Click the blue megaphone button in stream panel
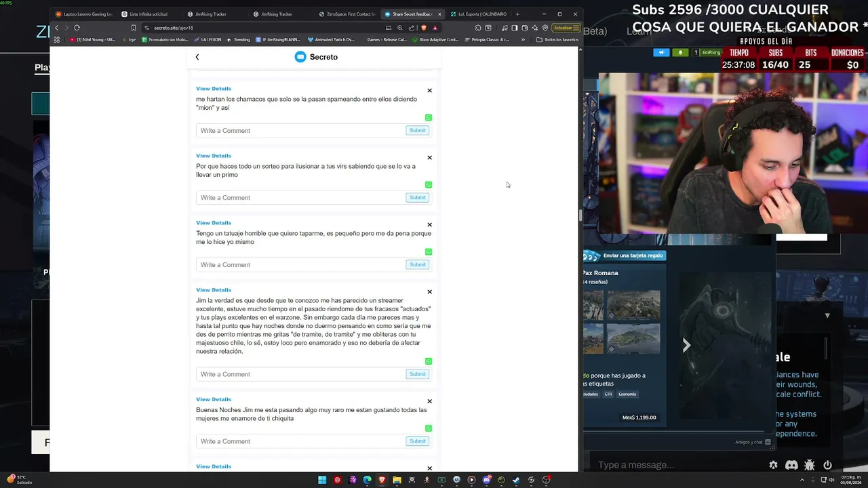This screenshot has height=488, width=868. [x=661, y=52]
